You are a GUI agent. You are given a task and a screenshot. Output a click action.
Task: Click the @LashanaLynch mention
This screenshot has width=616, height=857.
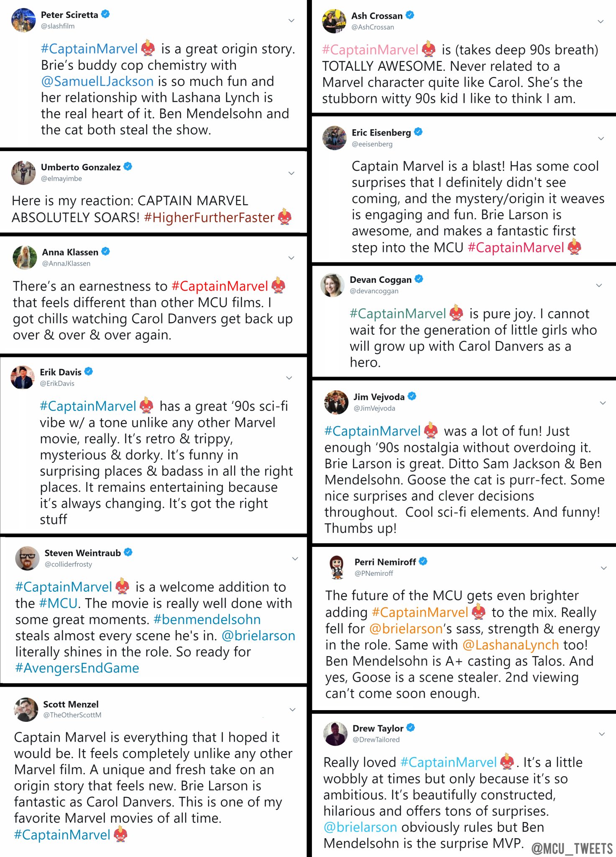coord(511,645)
